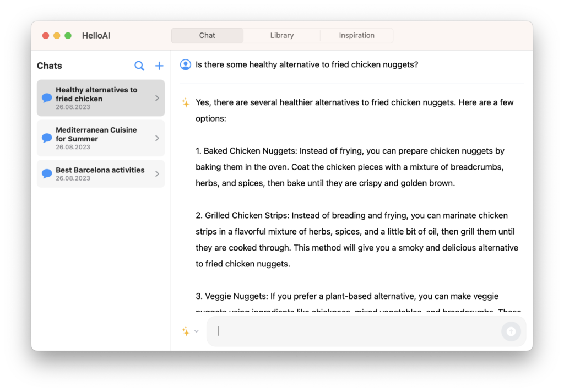Click the user avatar icon beside the question

pos(186,65)
